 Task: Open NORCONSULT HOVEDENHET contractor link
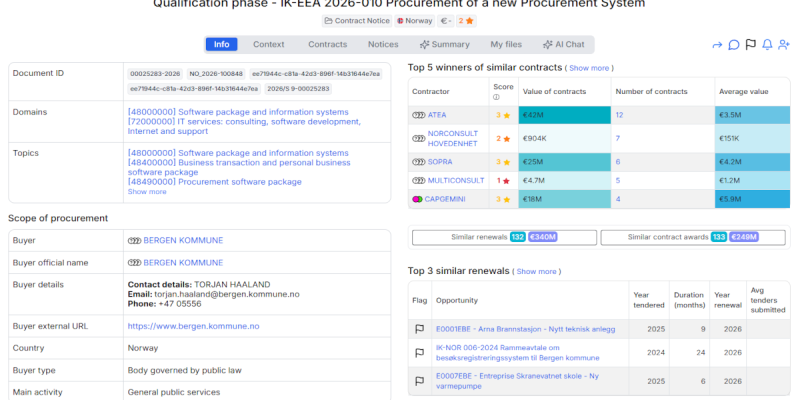pyautogui.click(x=453, y=138)
